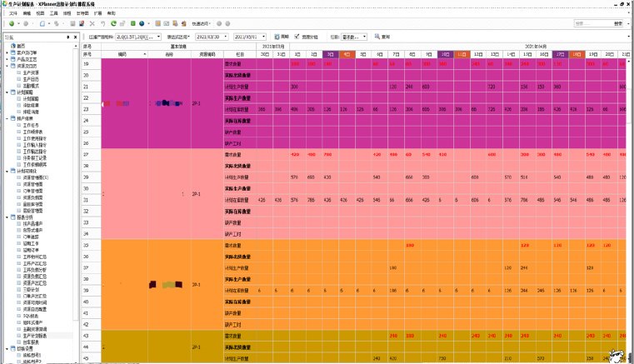Open the 日期 dropdown in filter bar
The width and height of the screenshot is (634, 364).
point(364,37)
